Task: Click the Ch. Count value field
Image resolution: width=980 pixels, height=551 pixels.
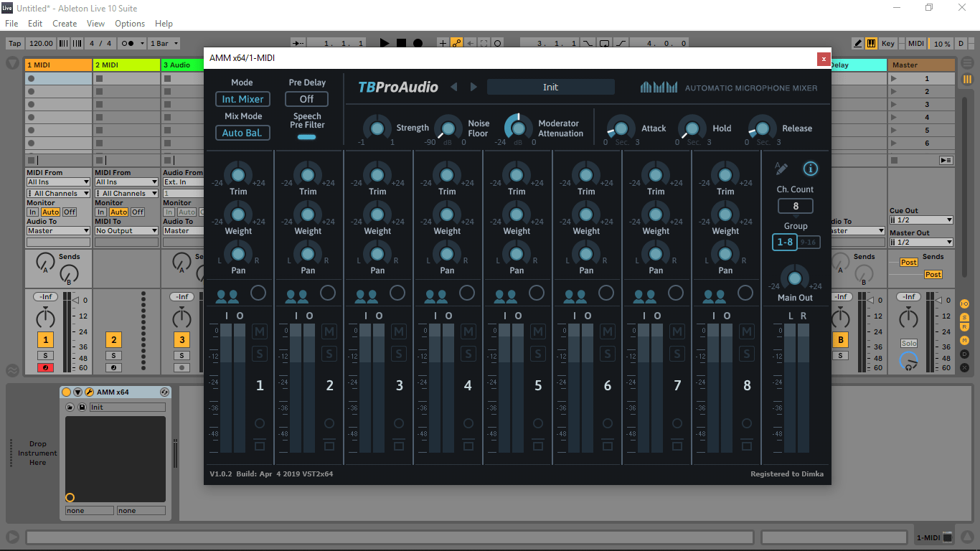Action: pyautogui.click(x=795, y=207)
